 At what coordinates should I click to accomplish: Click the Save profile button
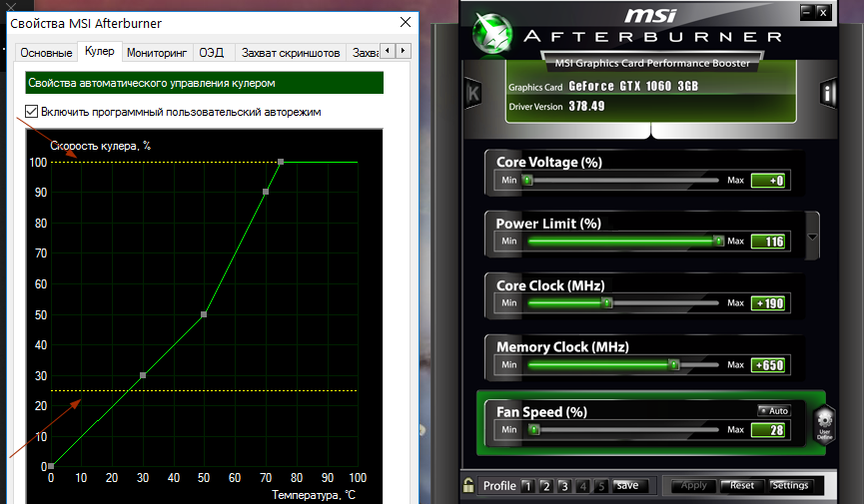pos(628,485)
